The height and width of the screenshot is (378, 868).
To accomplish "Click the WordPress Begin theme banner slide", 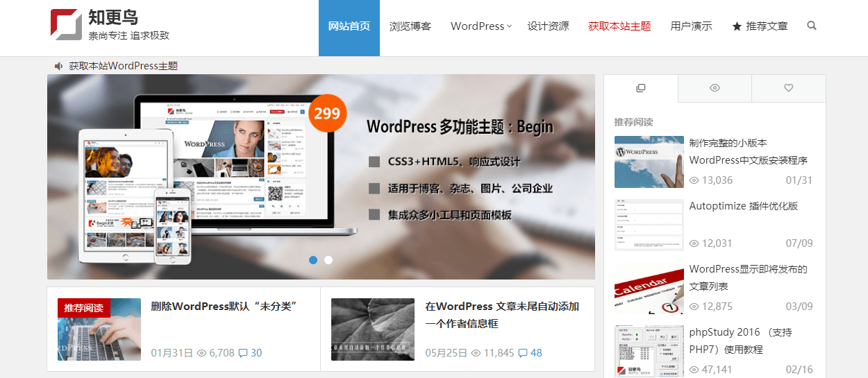I will (321, 177).
